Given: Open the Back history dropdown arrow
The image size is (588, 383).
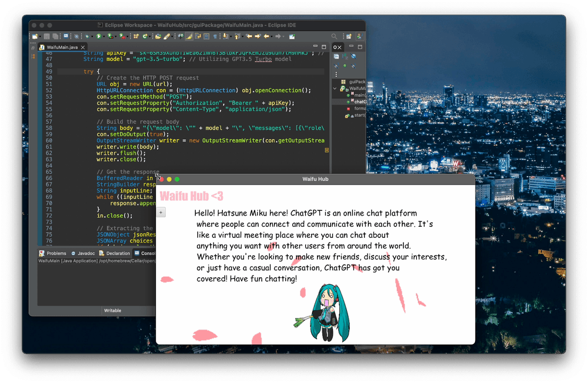Looking at the screenshot, I should (272, 36).
